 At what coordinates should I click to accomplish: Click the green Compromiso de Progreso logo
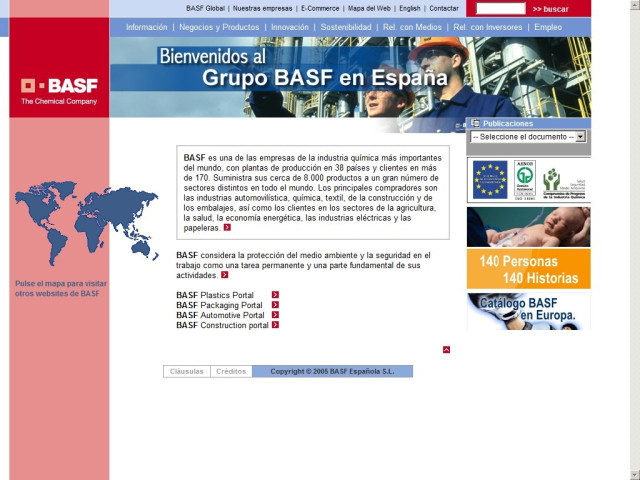coord(564,183)
